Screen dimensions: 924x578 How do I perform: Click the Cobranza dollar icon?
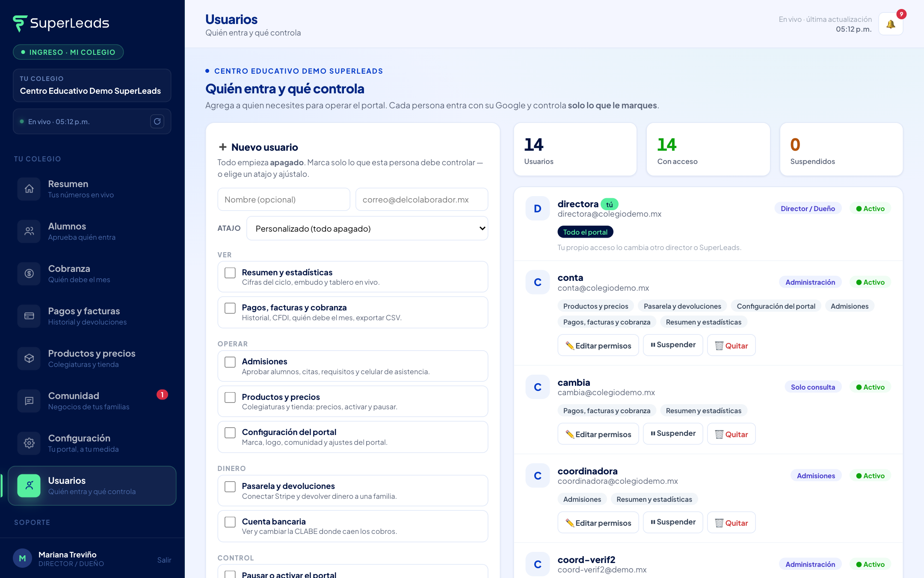point(29,274)
